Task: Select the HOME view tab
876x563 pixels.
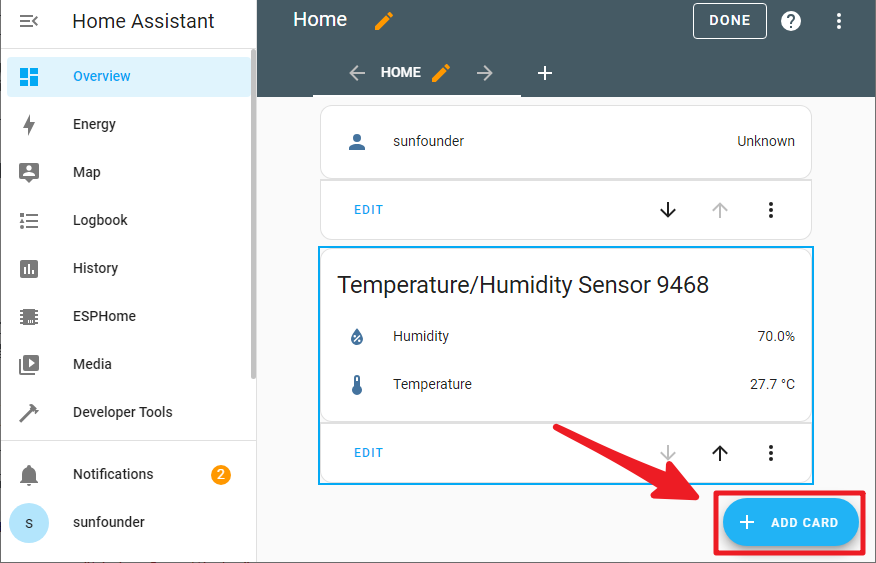Action: pos(401,73)
